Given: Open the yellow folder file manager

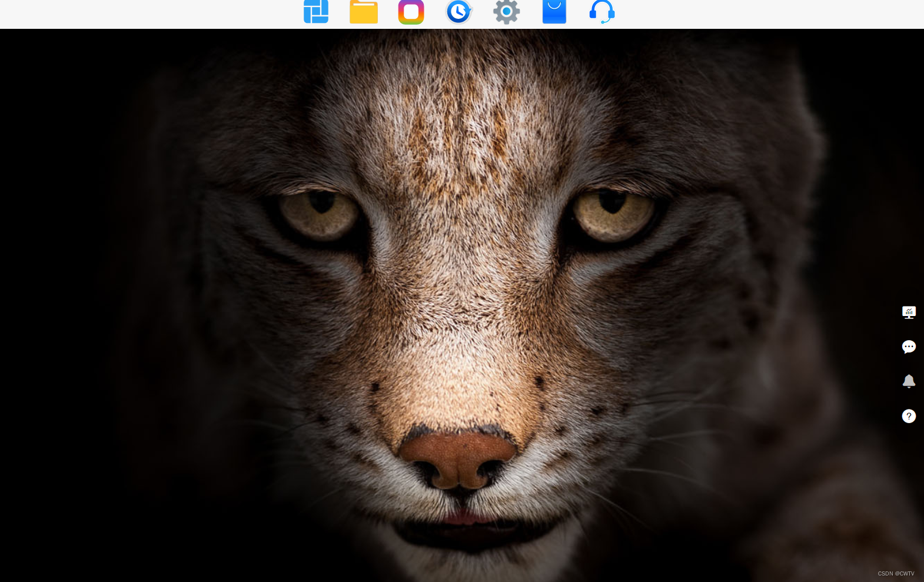Looking at the screenshot, I should point(364,11).
